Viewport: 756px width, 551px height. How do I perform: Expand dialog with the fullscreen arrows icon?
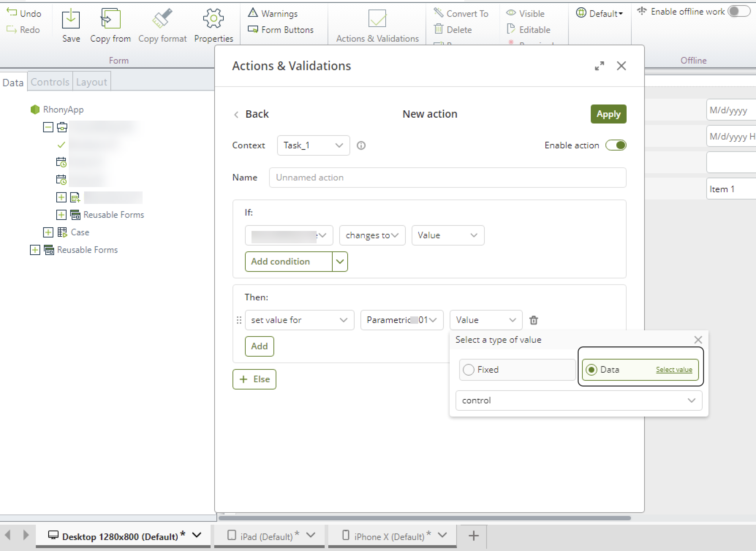coord(599,66)
